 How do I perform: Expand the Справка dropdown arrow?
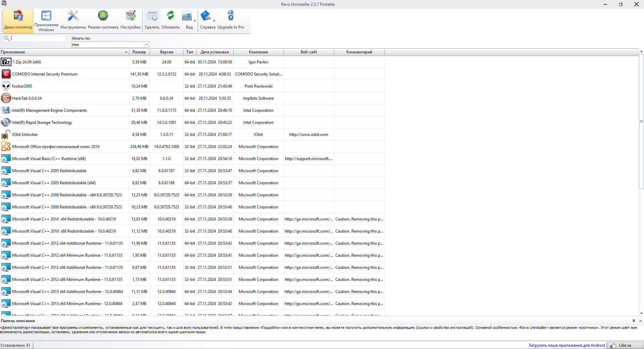(214, 21)
